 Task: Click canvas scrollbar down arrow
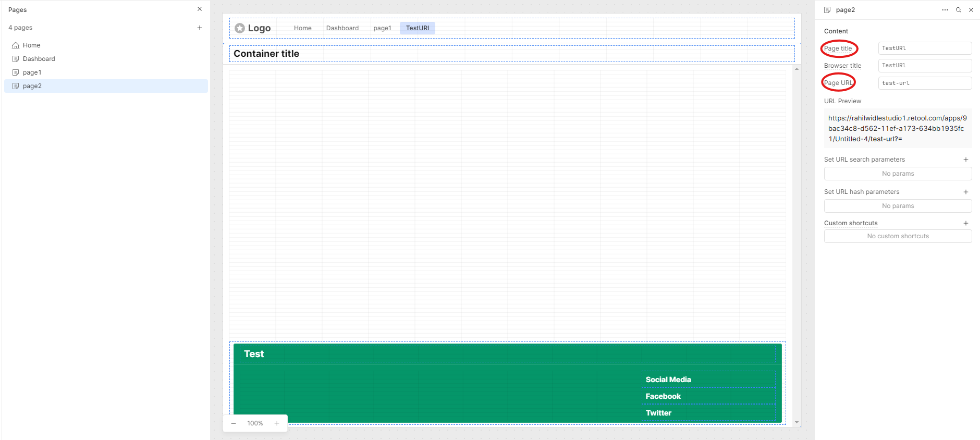click(x=797, y=422)
